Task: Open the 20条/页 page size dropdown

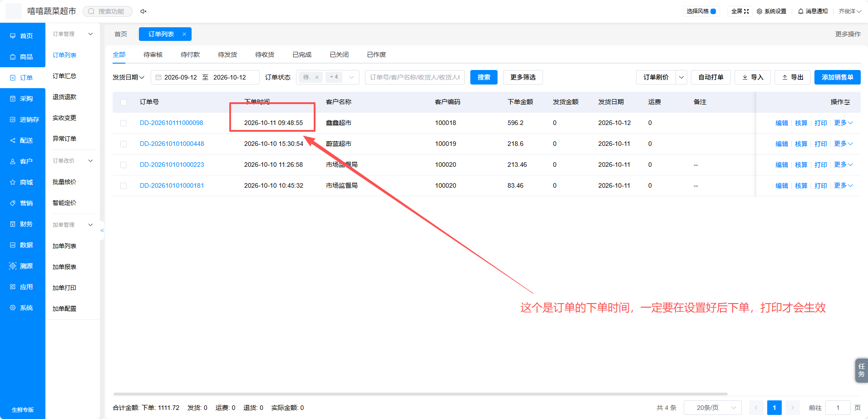Action: pyautogui.click(x=713, y=408)
